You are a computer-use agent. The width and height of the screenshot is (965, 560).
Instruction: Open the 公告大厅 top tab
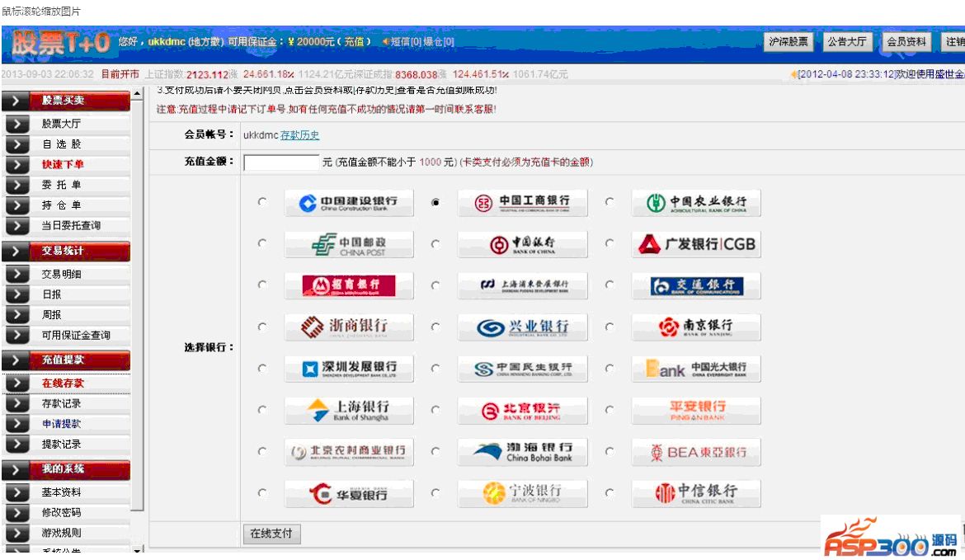point(847,42)
